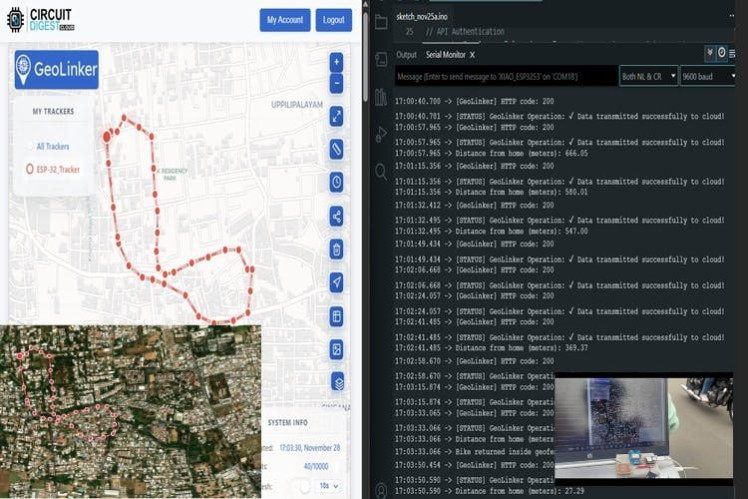
Task: Open the Both NL & CR dropdown
Action: 648,76
